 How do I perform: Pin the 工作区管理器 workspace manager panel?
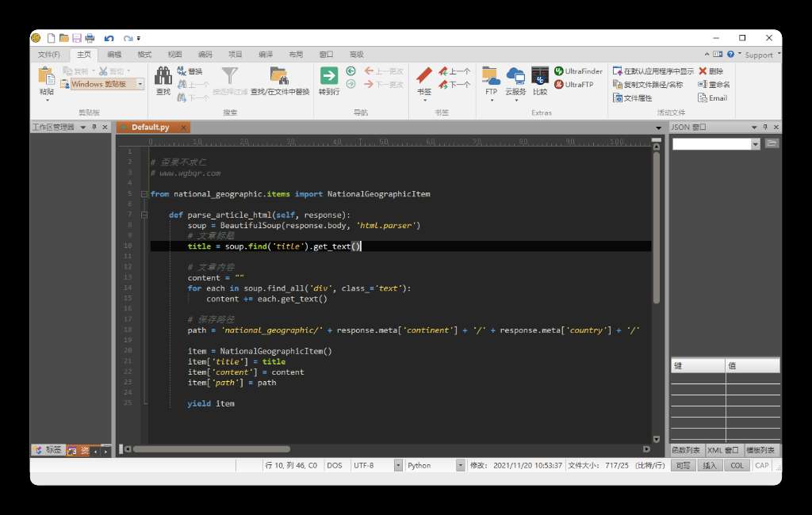94,127
